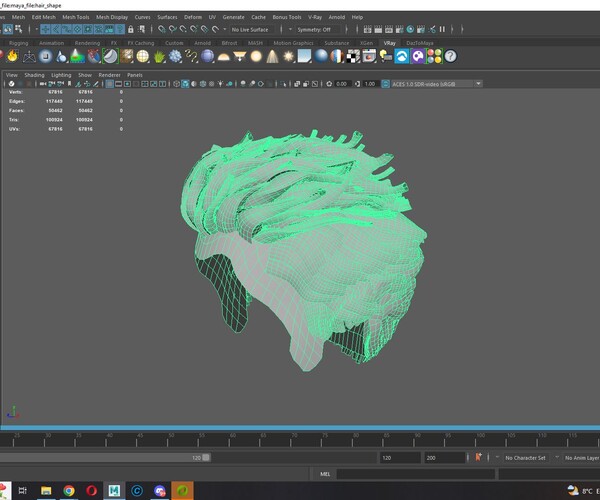Open the Mesh Tools menu
600x500 pixels.
pyautogui.click(x=76, y=17)
